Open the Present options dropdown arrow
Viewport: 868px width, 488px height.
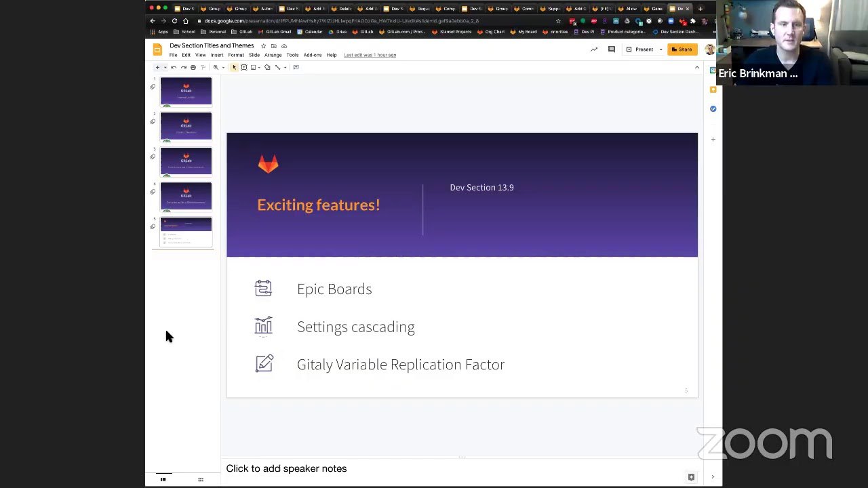[660, 49]
